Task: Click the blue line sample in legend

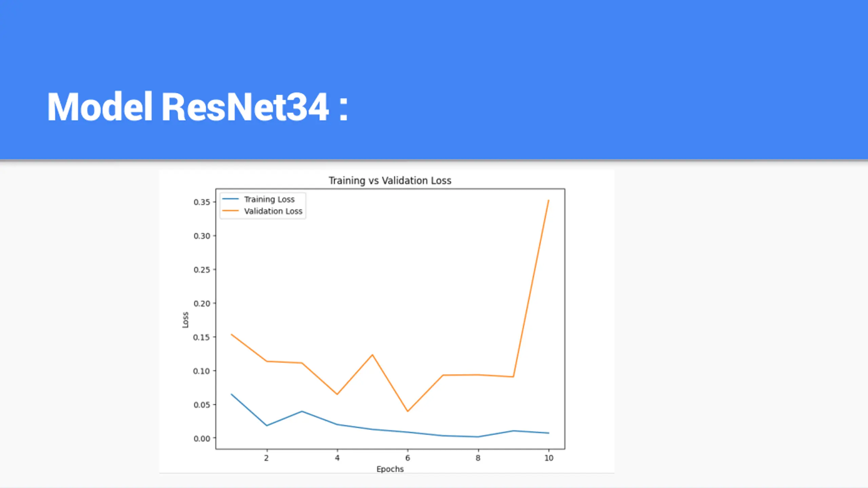Action: point(231,199)
